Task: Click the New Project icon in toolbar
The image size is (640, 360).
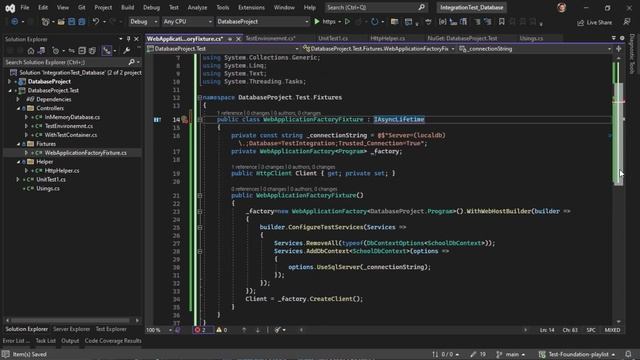Action: point(45,22)
